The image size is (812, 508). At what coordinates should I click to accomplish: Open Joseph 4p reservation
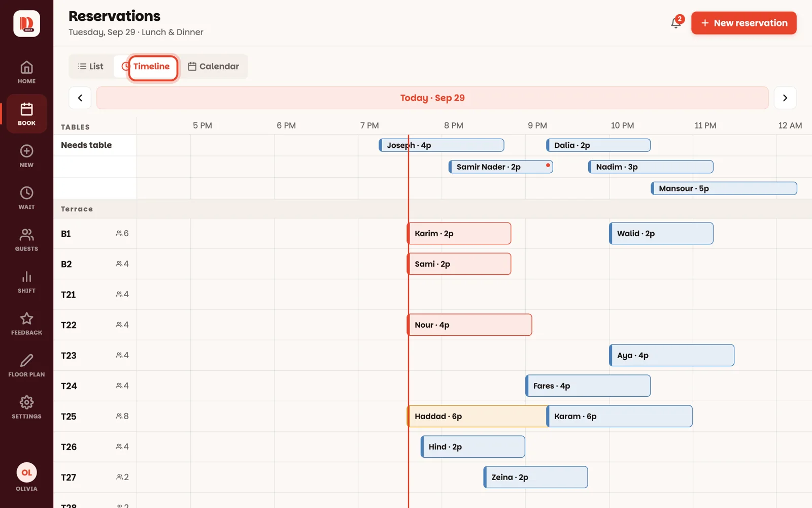442,145
